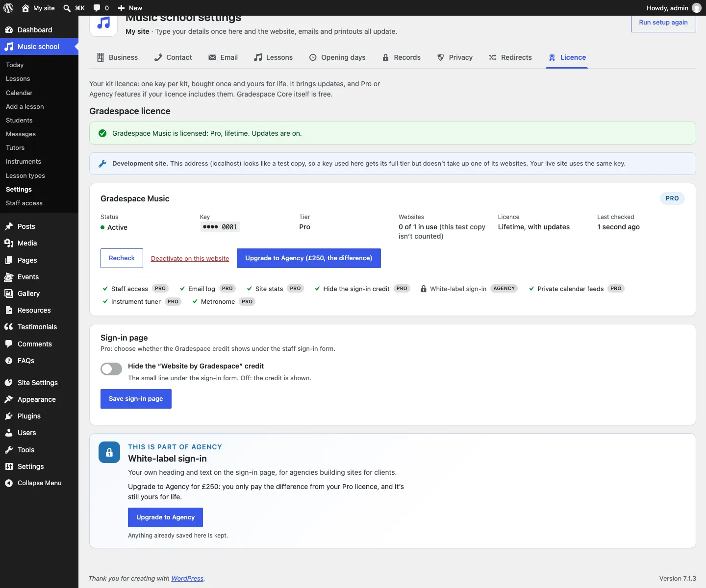The image size is (706, 588).
Task: Click the Media icon in sidebar
Action: [x=9, y=243]
